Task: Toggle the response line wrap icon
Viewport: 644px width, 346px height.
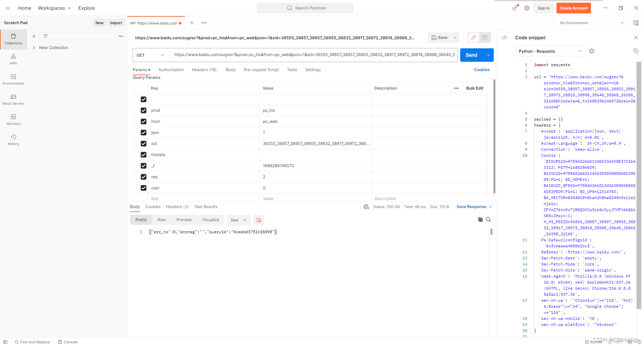Action: (259, 220)
